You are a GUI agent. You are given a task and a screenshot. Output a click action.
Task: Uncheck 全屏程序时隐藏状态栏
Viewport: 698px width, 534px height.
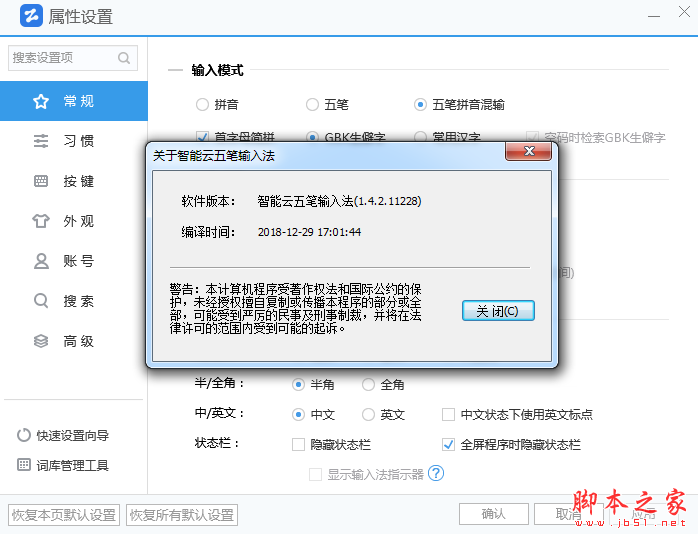[x=448, y=445]
